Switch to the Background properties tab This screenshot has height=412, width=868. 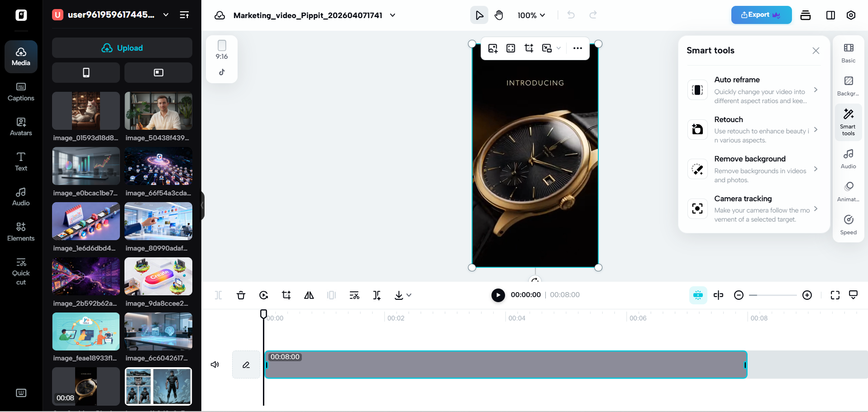(849, 86)
